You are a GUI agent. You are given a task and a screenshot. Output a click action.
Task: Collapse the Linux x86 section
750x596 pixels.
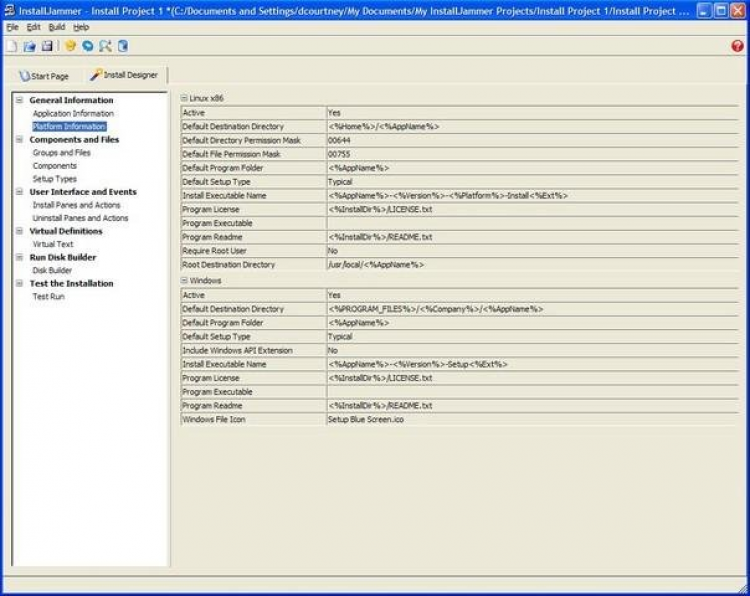point(184,98)
